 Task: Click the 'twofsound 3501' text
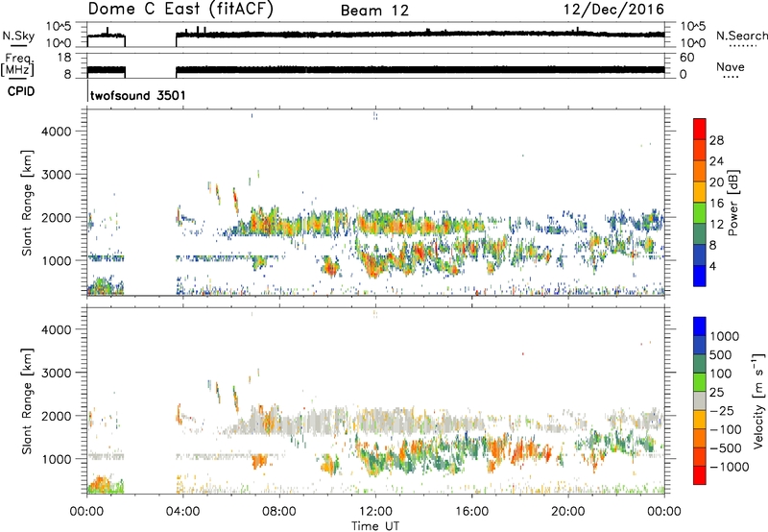[x=138, y=95]
